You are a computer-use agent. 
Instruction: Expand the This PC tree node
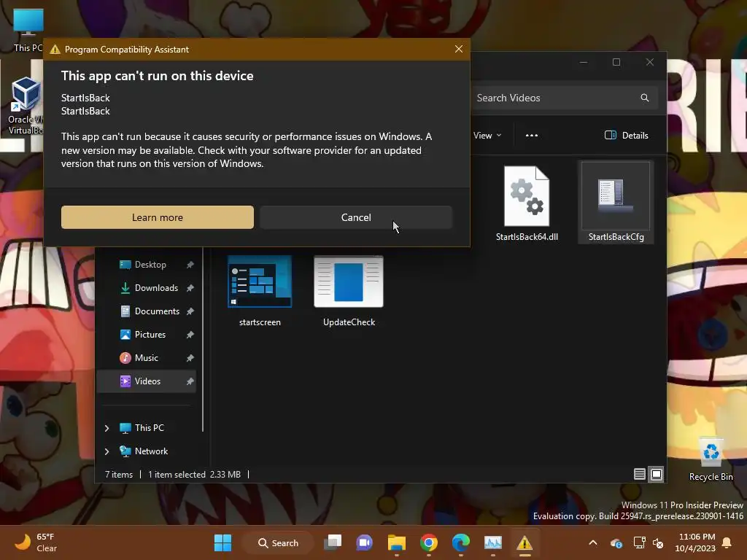pos(107,428)
